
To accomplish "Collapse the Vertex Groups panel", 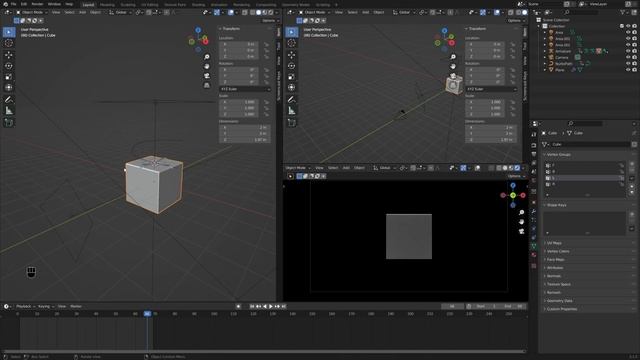I will coord(558,155).
